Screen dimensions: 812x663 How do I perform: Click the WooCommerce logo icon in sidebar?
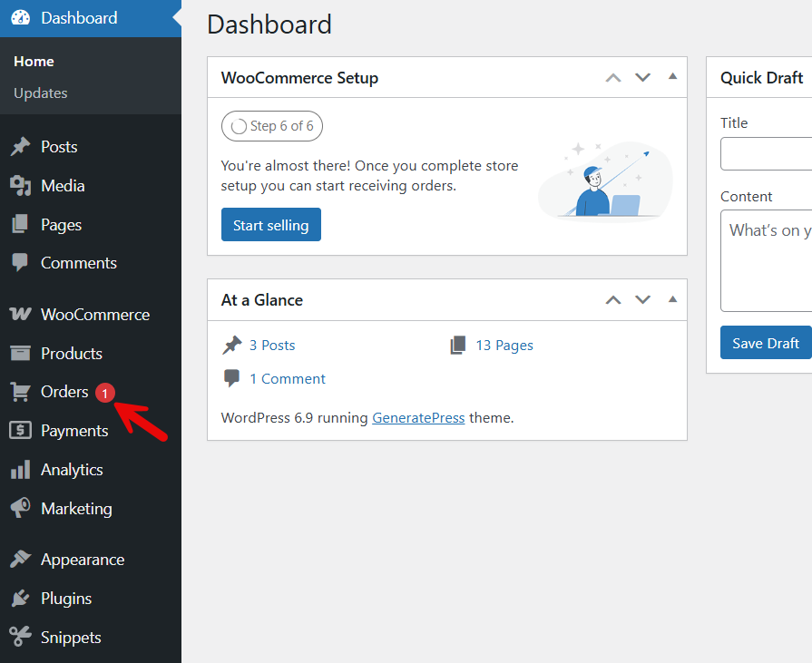[x=20, y=315]
